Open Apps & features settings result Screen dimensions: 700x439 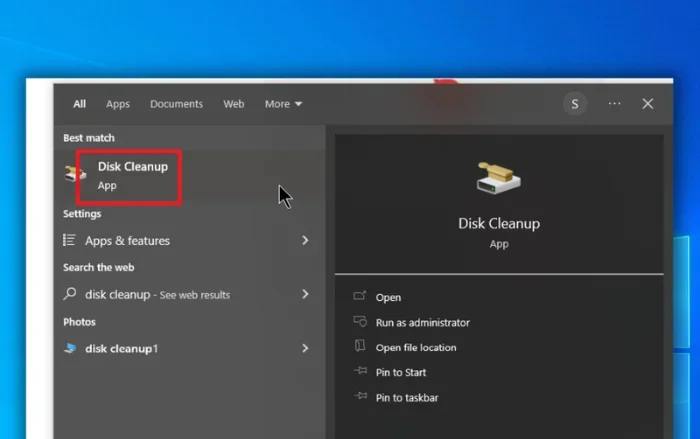click(x=190, y=240)
